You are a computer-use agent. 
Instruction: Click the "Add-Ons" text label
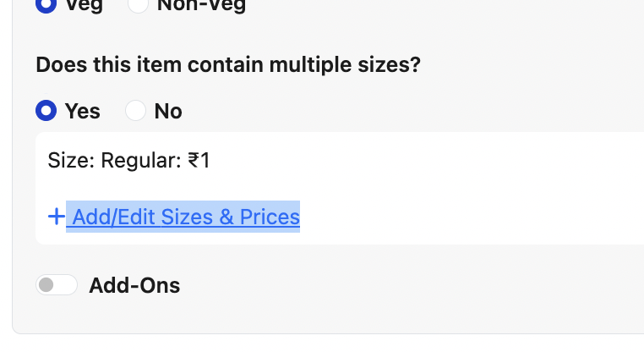134,286
